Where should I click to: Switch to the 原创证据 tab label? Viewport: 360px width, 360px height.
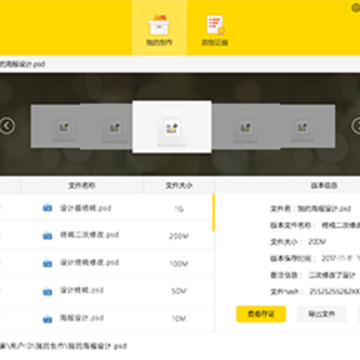(215, 42)
